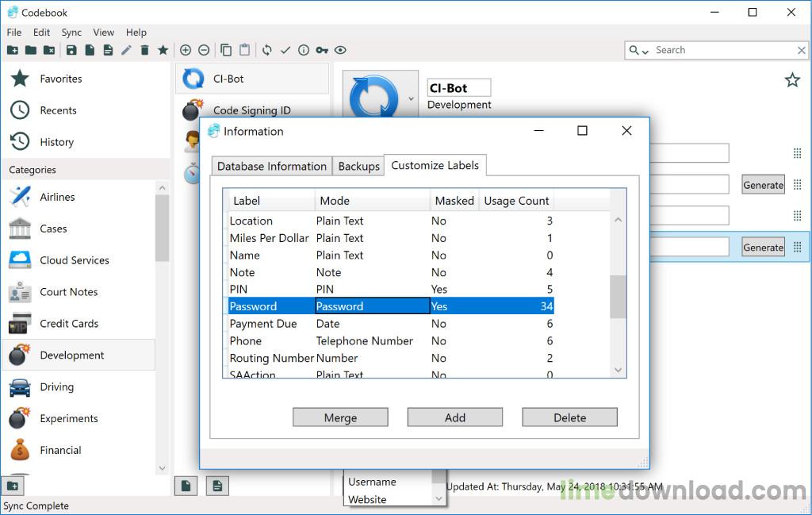Click the sync arrows toolbar icon
The image size is (812, 515).
coord(266,50)
